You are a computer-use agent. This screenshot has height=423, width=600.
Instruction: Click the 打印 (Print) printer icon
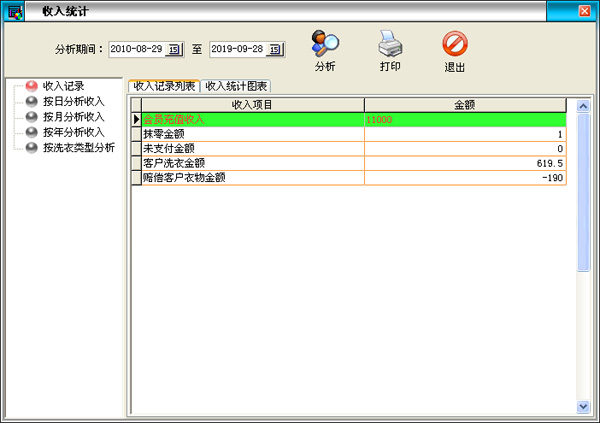(390, 44)
